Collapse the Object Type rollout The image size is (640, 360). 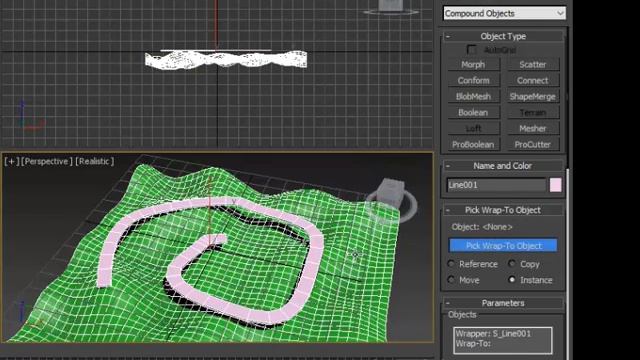pyautogui.click(x=448, y=36)
